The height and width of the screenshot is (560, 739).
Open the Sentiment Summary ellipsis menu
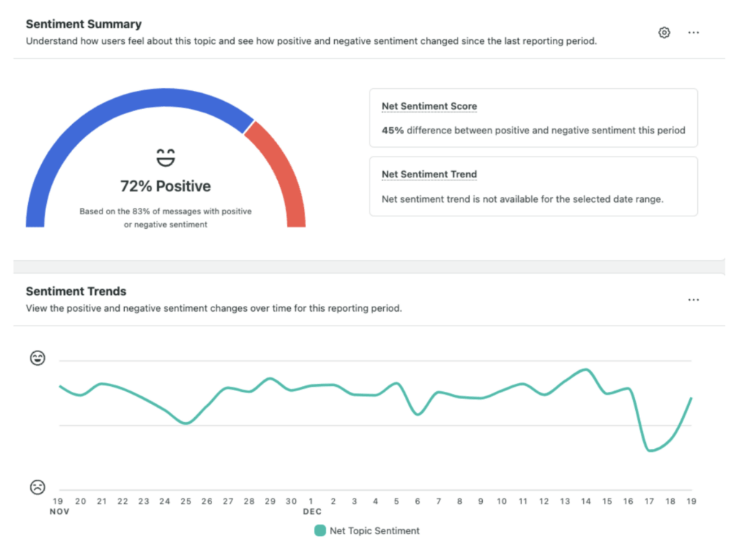pos(694,32)
